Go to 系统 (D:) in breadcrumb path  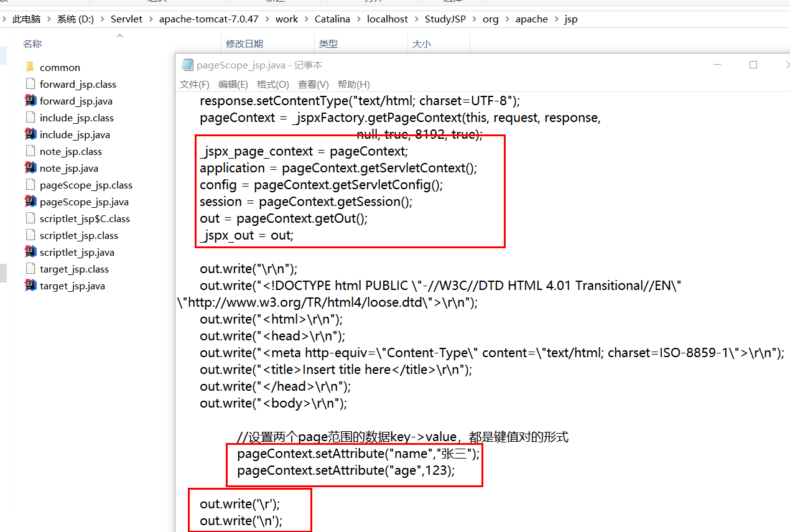[75, 19]
